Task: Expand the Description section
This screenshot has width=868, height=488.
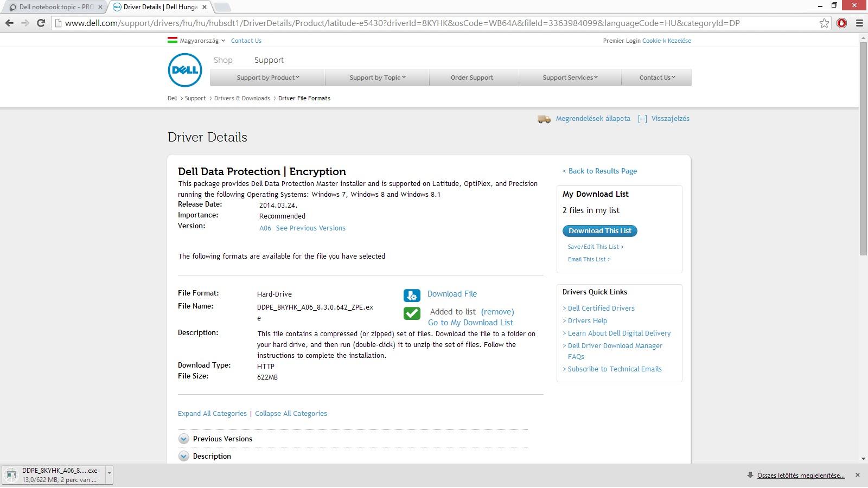Action: point(183,456)
